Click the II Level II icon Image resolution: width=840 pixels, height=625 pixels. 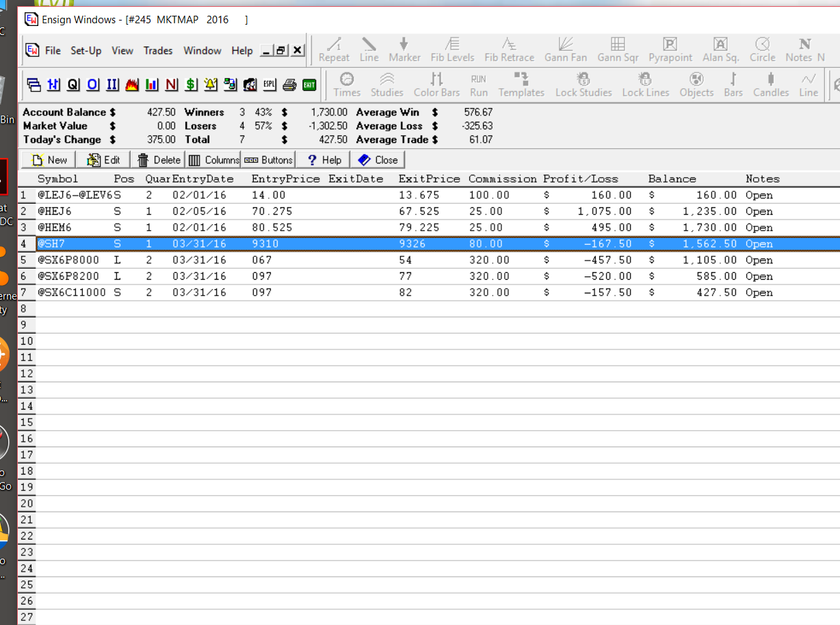tap(113, 85)
